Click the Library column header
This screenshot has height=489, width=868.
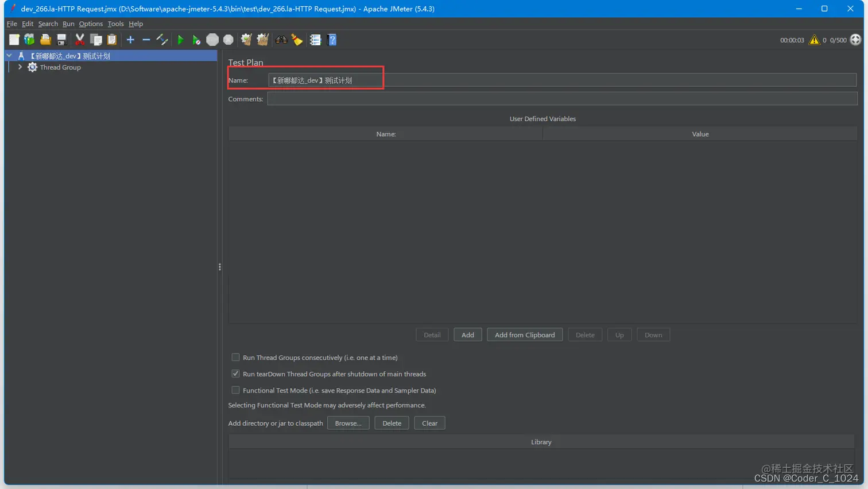pyautogui.click(x=541, y=442)
